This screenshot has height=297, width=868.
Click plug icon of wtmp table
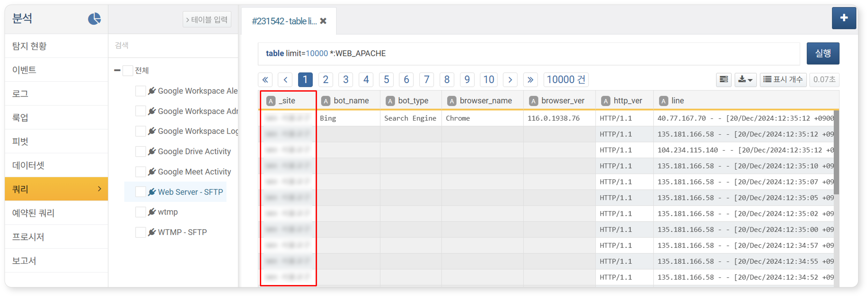pos(152,212)
